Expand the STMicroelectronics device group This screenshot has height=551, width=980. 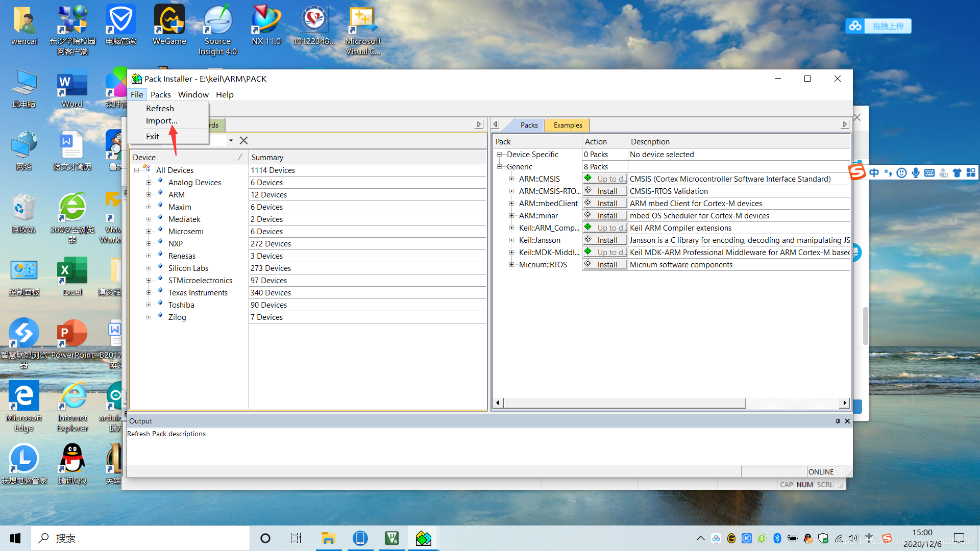(149, 280)
